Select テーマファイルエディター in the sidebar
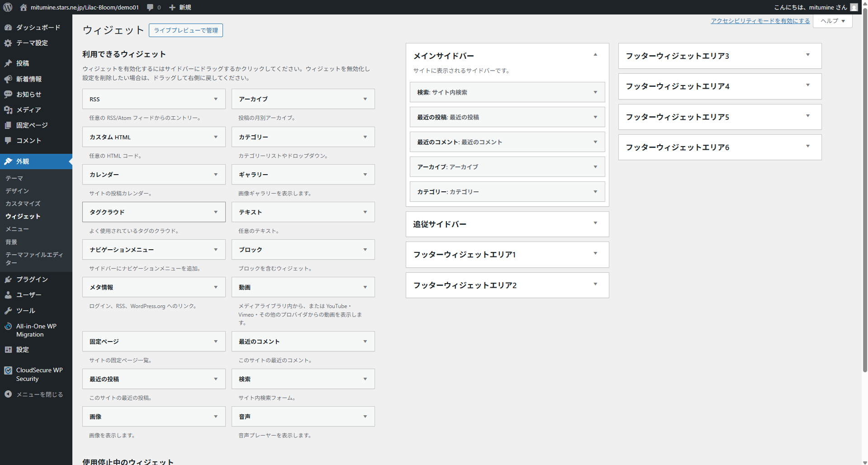868x465 pixels. 34,259
